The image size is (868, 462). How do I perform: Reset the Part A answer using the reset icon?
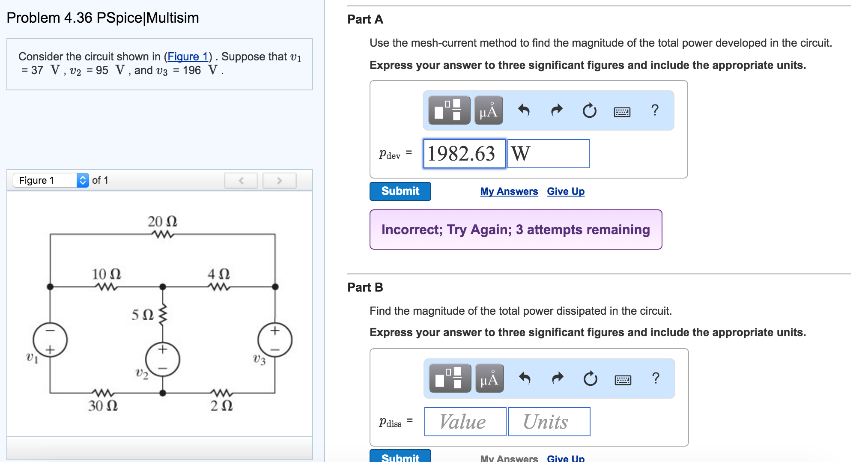pyautogui.click(x=589, y=110)
